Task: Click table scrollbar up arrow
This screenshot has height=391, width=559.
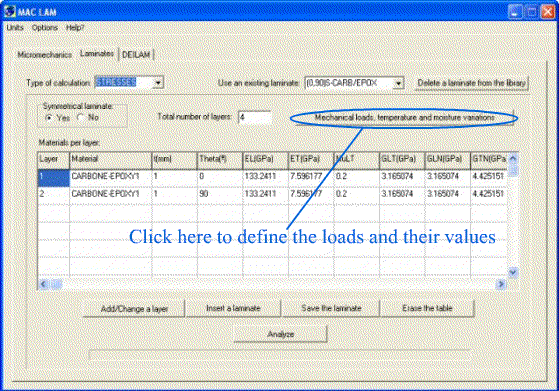Action: (513, 158)
